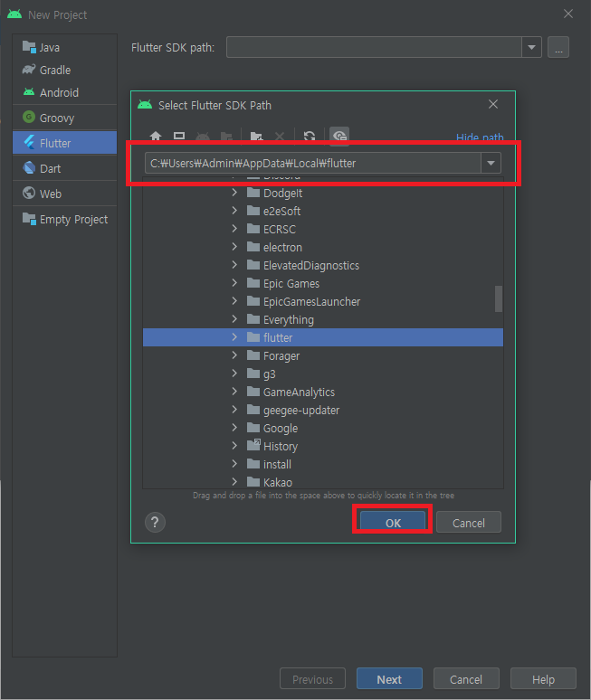Choose Web in the New Project list
The image size is (591, 700).
[x=65, y=194]
